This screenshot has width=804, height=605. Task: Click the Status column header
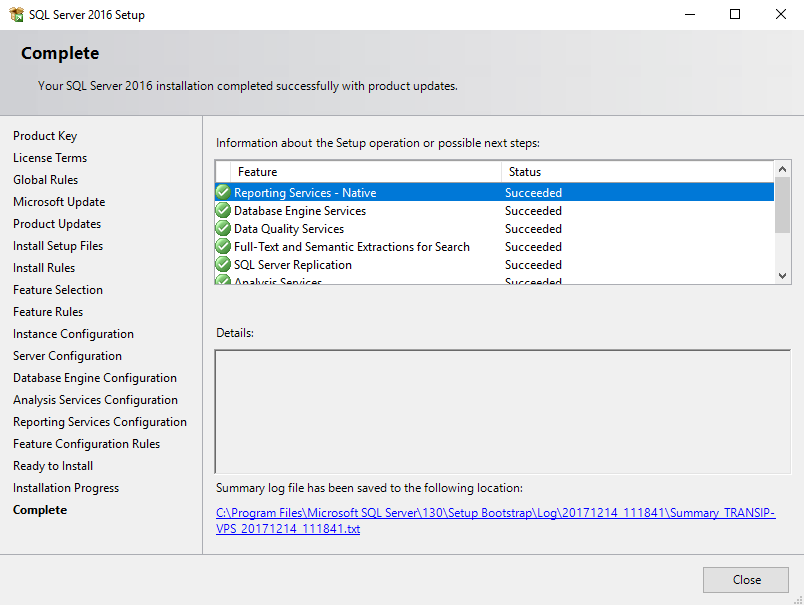pos(637,172)
